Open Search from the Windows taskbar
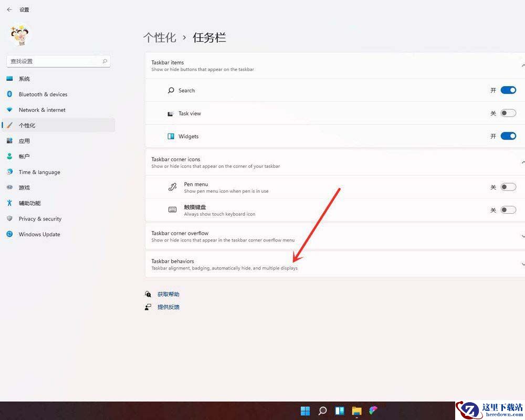Viewport: 525px width, 420px height. click(x=322, y=411)
